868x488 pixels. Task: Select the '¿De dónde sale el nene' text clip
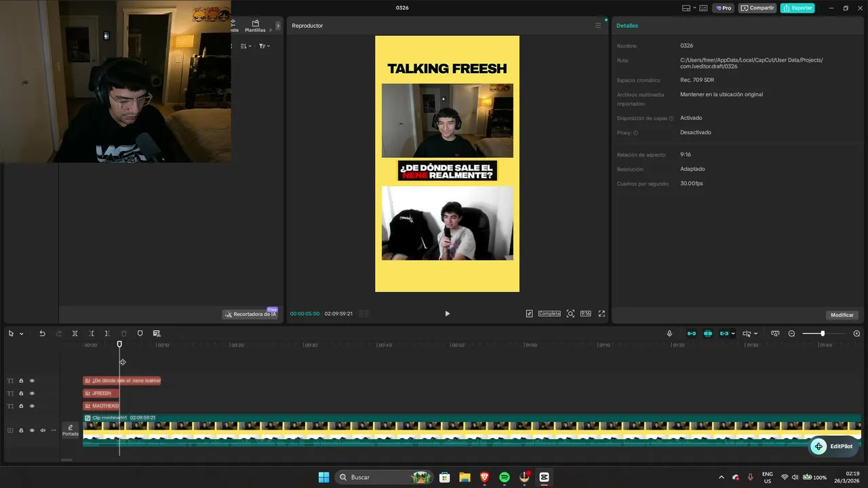[x=122, y=381]
